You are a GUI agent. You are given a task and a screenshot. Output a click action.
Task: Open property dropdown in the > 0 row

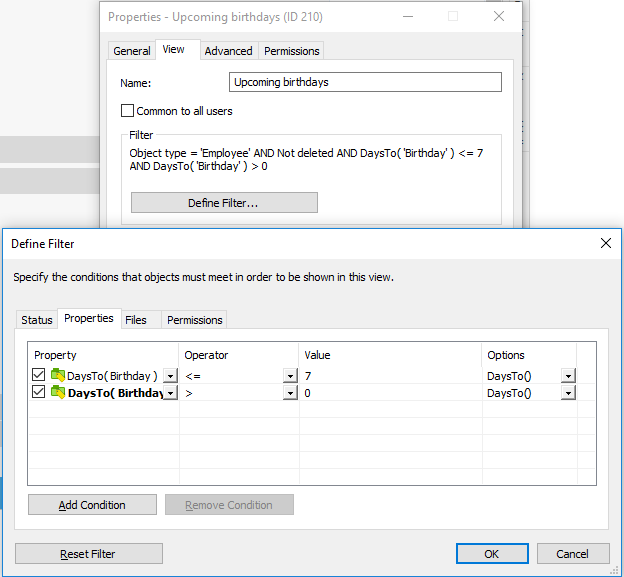tap(171, 393)
